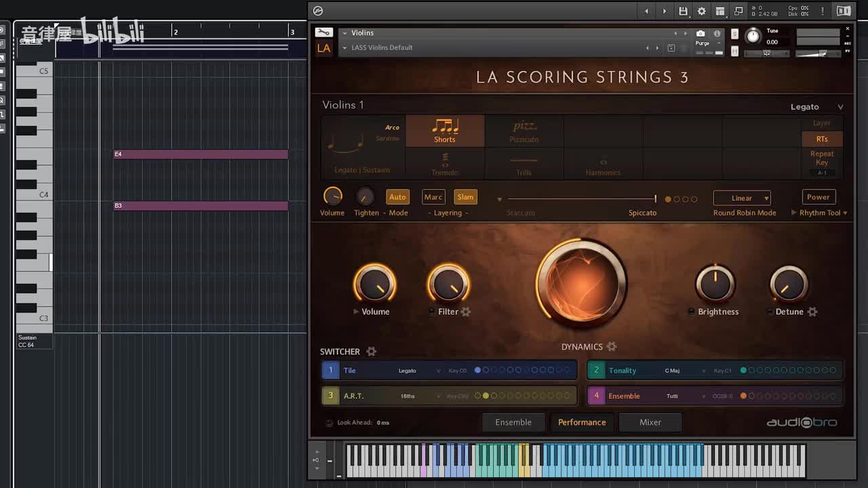Open the Legato articulation dropdown for Violins 1
The width and height of the screenshot is (868, 488).
pyautogui.click(x=816, y=106)
